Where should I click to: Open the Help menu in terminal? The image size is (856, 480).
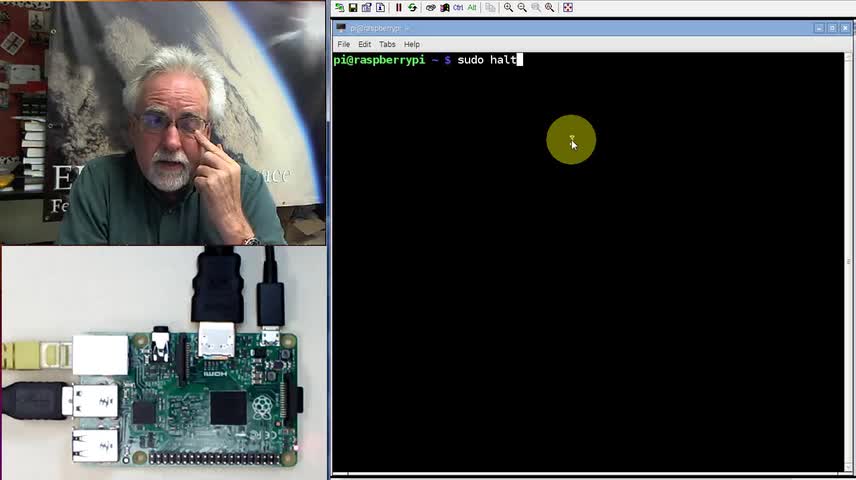412,44
